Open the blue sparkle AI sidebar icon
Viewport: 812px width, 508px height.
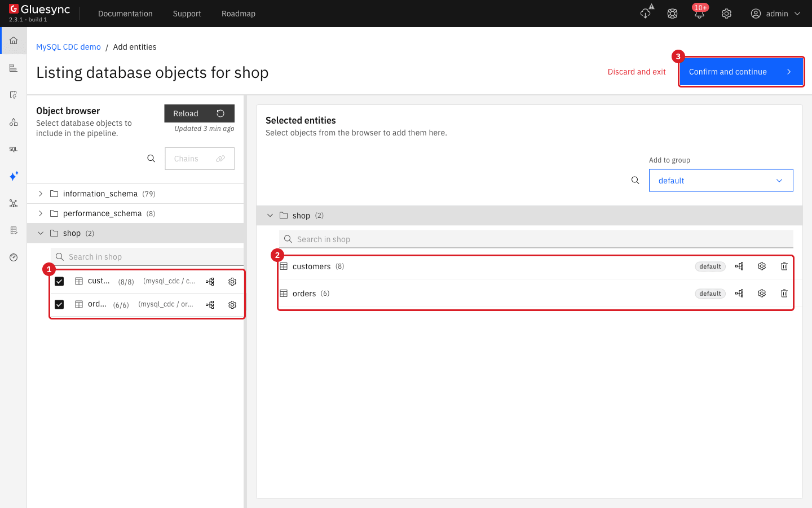point(14,176)
